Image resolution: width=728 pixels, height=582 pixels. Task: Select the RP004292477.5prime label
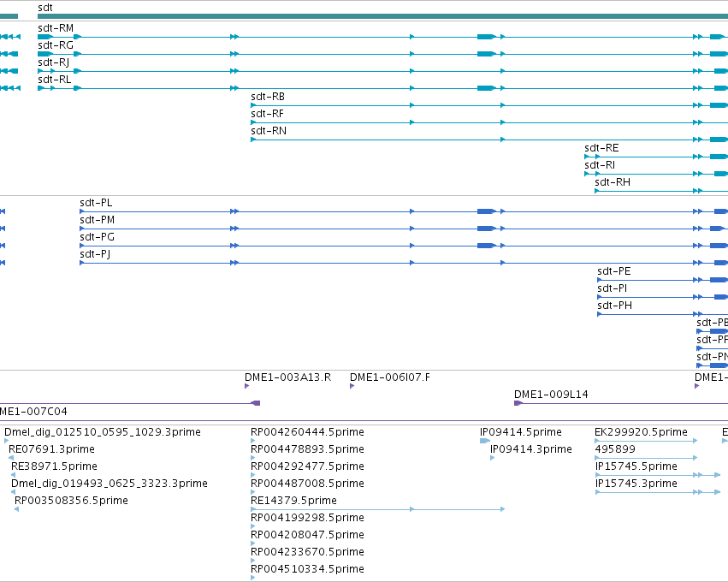point(307,466)
